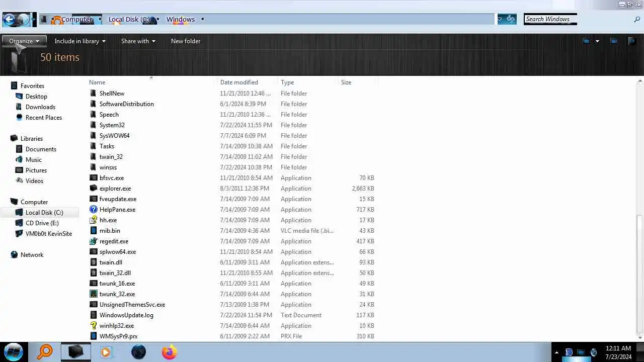644x362 pixels.
Task: Click the change view icon
Action: coord(586,41)
